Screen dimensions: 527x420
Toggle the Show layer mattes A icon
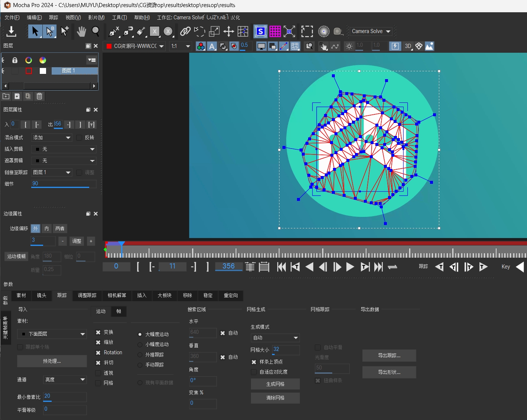(212, 46)
